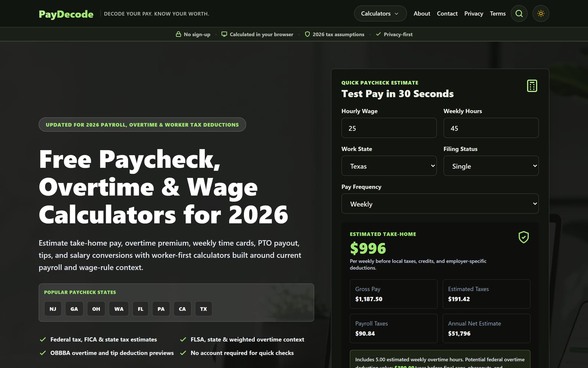
Task: Open the Work State dropdown showing Texas
Action: [389, 166]
